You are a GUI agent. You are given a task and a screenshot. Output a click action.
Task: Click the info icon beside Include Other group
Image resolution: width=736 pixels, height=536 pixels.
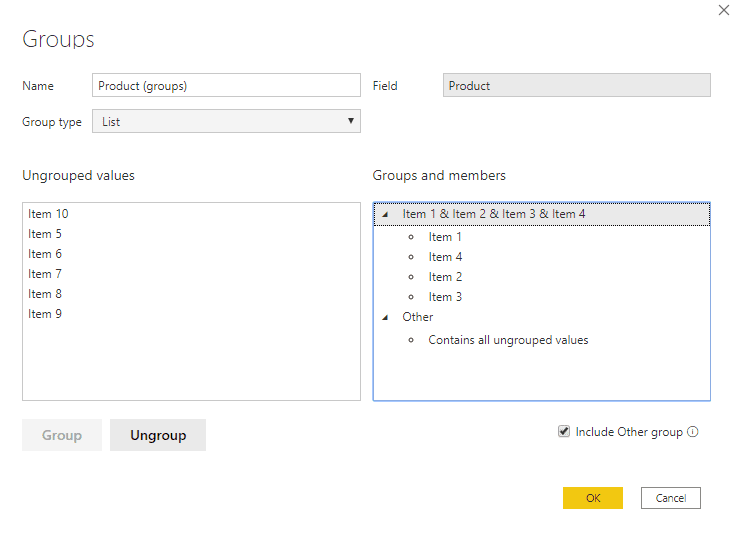click(693, 432)
